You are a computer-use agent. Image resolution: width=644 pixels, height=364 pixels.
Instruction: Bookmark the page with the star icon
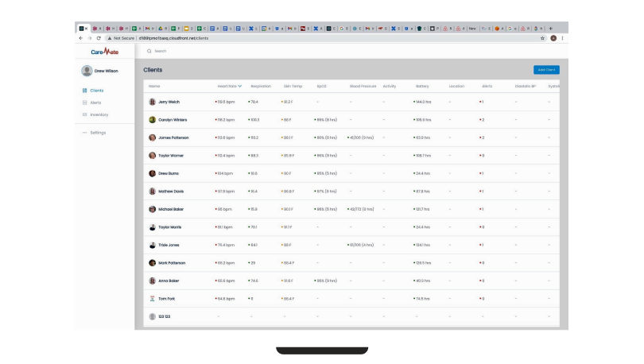(542, 37)
